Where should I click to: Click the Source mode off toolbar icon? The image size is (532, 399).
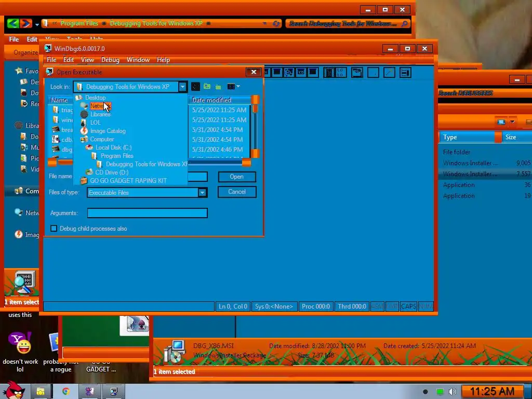[341, 72]
